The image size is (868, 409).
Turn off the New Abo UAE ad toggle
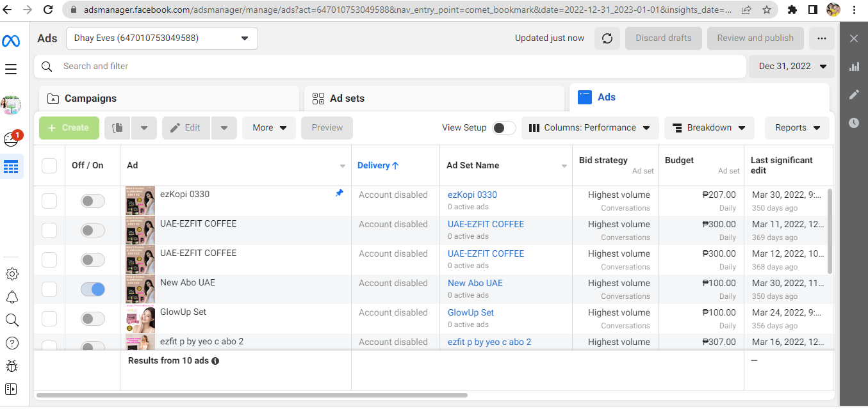coord(93,289)
